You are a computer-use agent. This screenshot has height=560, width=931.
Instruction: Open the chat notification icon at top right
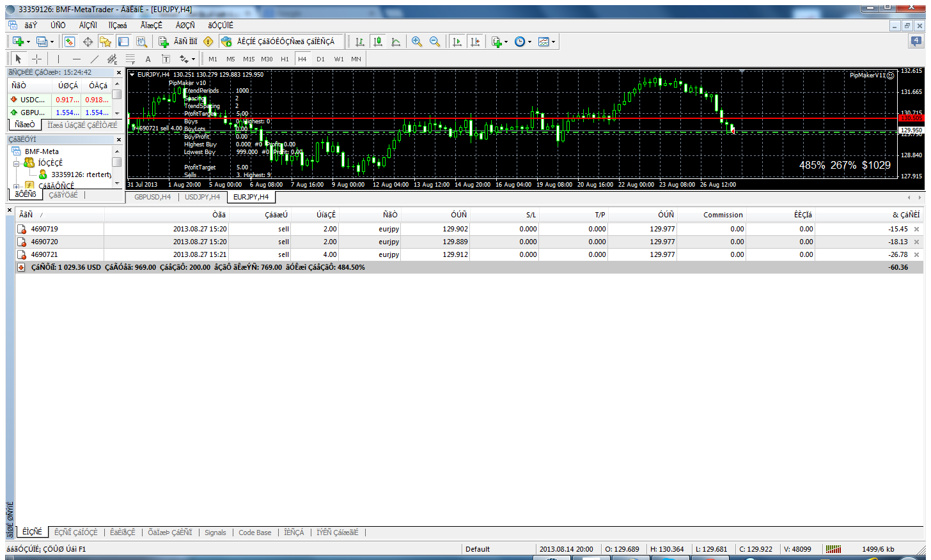click(916, 41)
